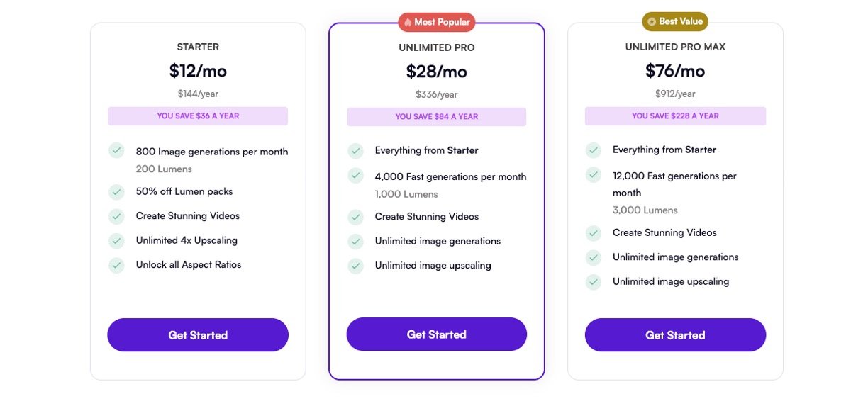868x411 pixels.
Task: Click the Unlimited Pro Max plan title
Action: click(x=675, y=47)
